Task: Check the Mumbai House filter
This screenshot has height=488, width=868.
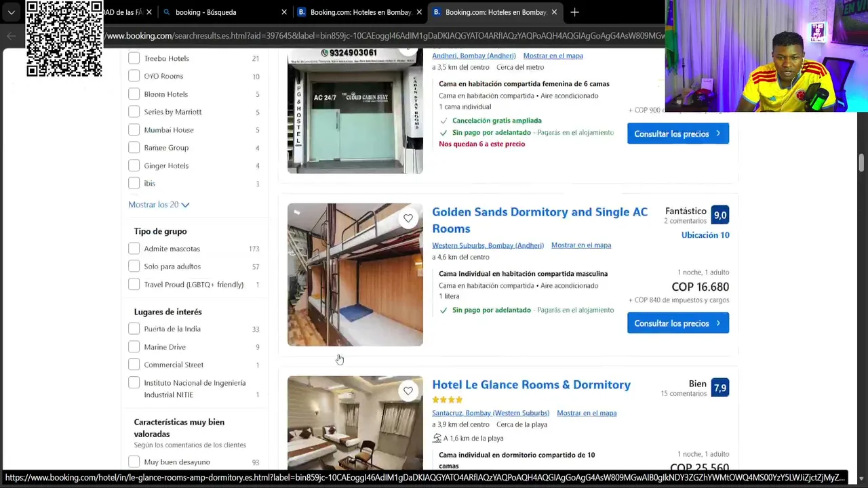Action: [134, 129]
